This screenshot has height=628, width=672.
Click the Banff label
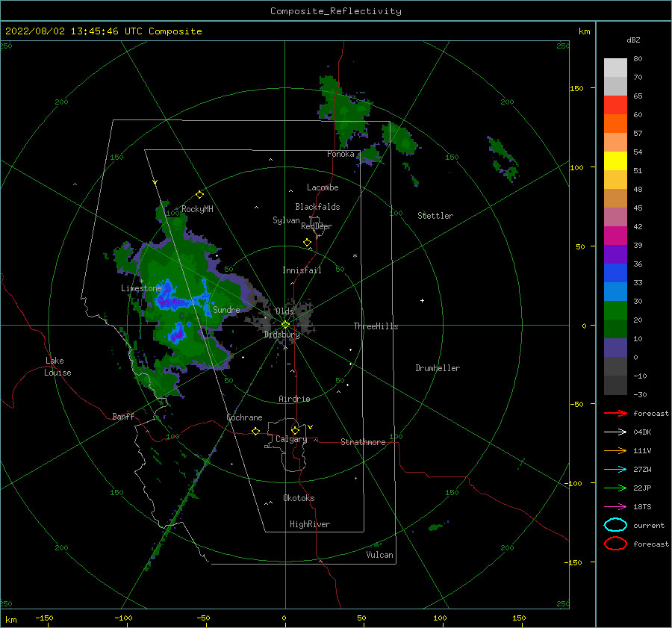(x=123, y=416)
